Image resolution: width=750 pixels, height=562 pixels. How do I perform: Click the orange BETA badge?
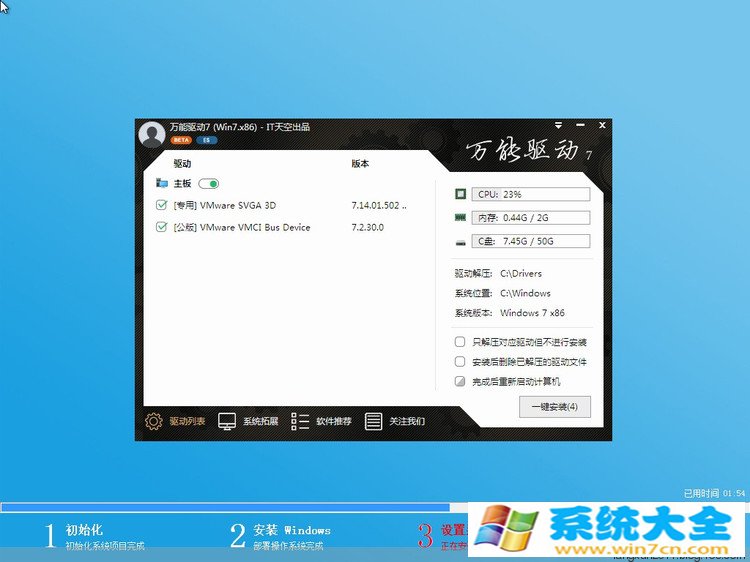tap(181, 140)
